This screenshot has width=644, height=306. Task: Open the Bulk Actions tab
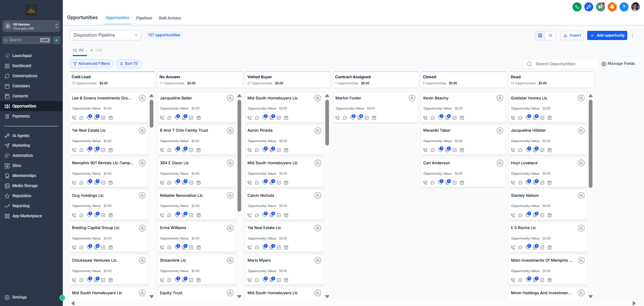[170, 18]
